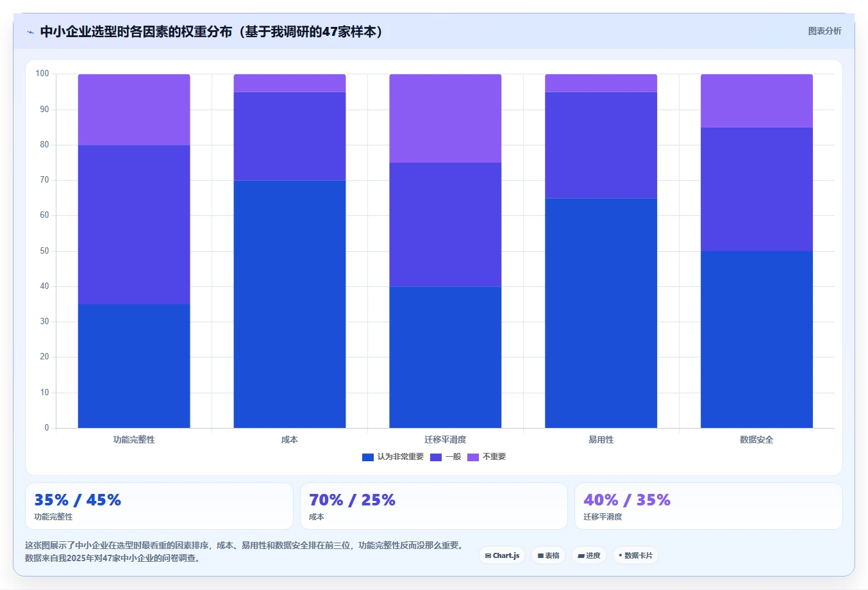Click the purple swatch of 不重要 legend
The image size is (868, 590).
[x=473, y=457]
